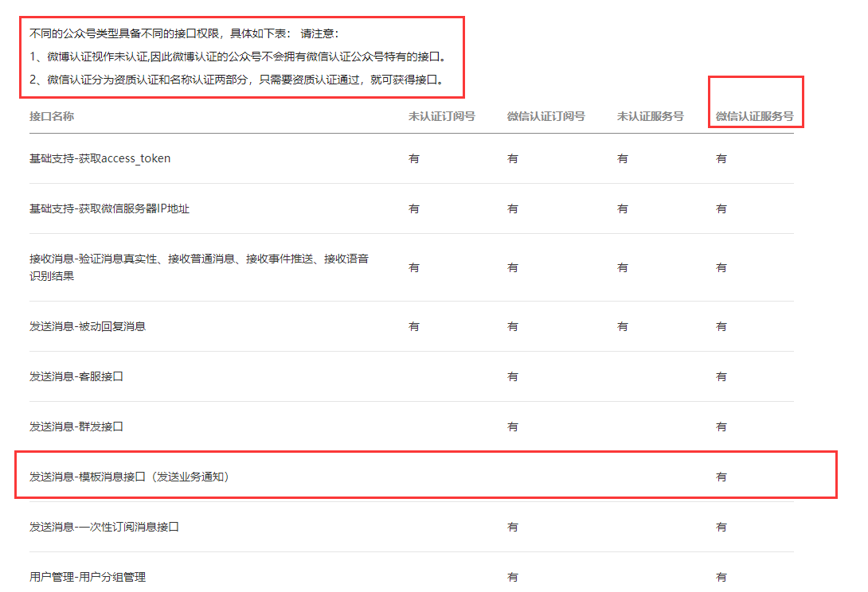Click row name 用户管理-用户分组管理
Viewport: 868px width, 592px height.
click(x=88, y=577)
